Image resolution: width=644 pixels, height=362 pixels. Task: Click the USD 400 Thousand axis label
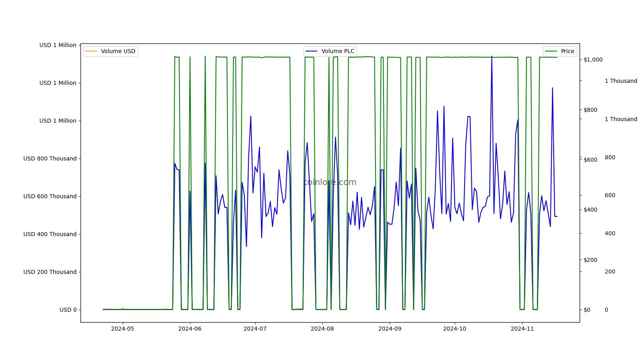50,234
